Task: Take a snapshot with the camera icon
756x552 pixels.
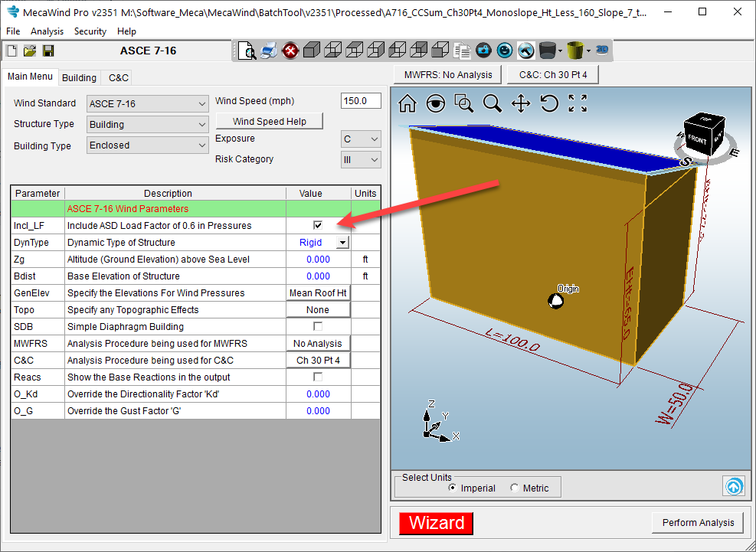Action: point(483,50)
